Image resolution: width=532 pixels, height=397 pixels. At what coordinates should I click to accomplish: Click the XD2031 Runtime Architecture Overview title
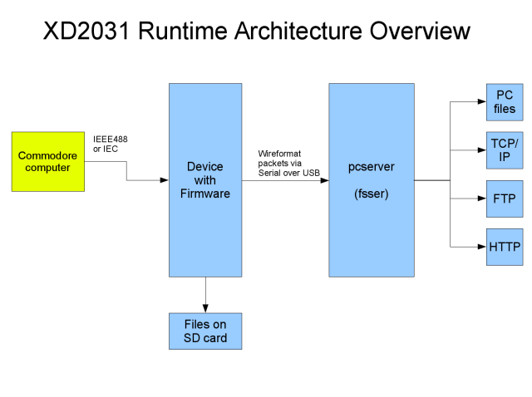click(257, 31)
